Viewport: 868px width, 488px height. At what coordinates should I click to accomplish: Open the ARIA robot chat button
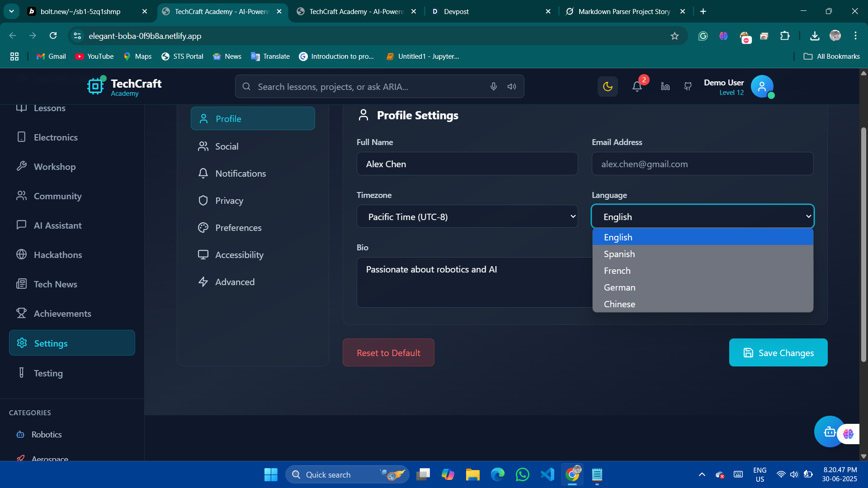pyautogui.click(x=829, y=432)
